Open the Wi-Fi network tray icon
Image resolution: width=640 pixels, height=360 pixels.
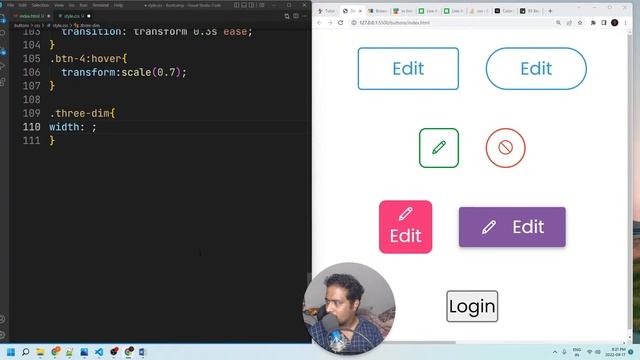[589, 352]
